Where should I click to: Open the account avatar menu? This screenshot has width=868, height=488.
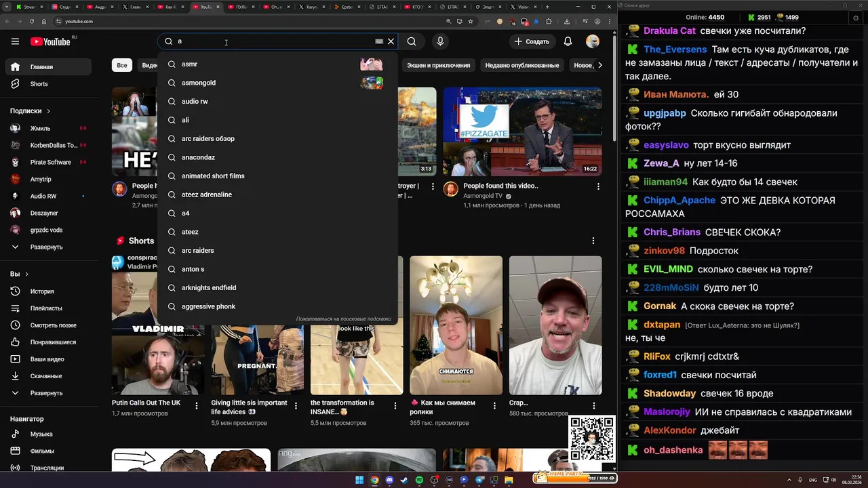point(593,41)
